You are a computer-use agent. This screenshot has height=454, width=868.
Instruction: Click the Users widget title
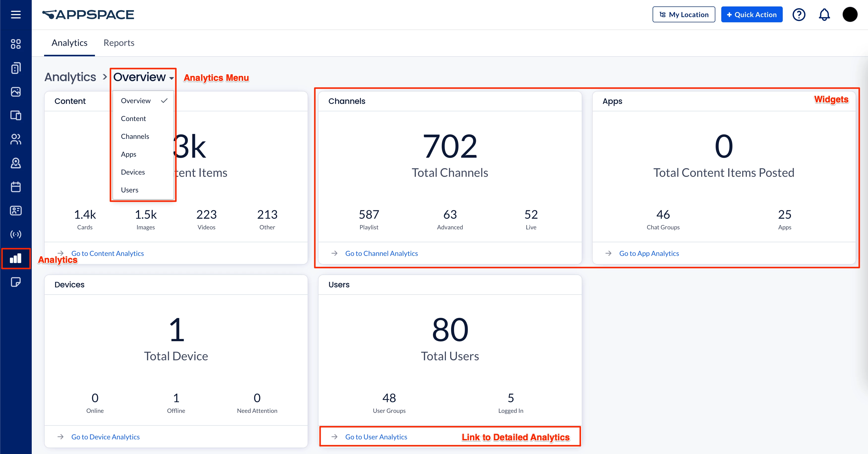click(x=339, y=284)
